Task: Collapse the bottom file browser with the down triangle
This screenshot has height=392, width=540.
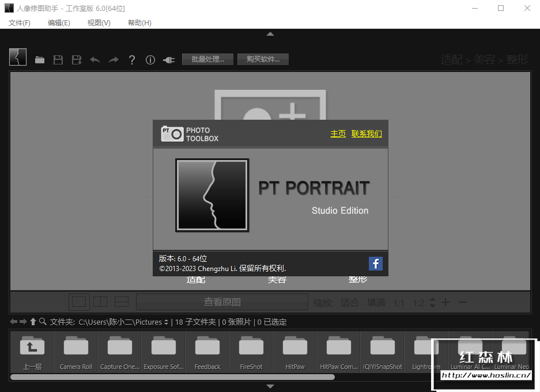Action: tap(270, 386)
